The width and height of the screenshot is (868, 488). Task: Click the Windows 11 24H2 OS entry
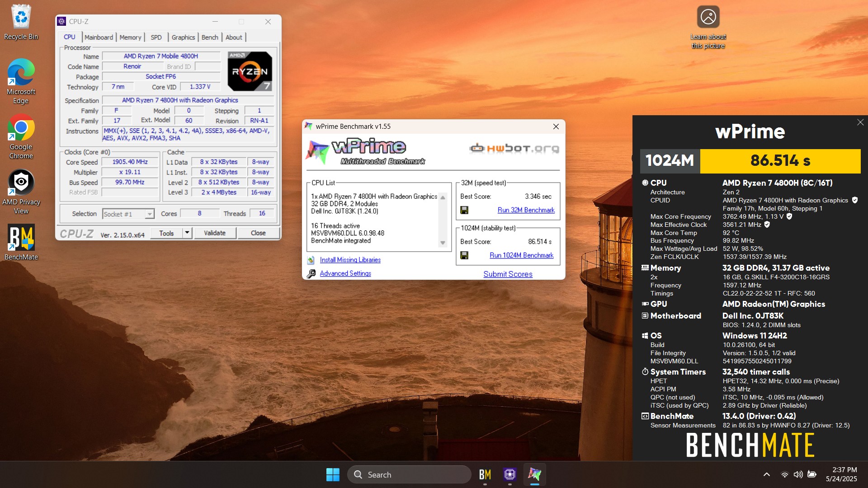[x=755, y=336]
